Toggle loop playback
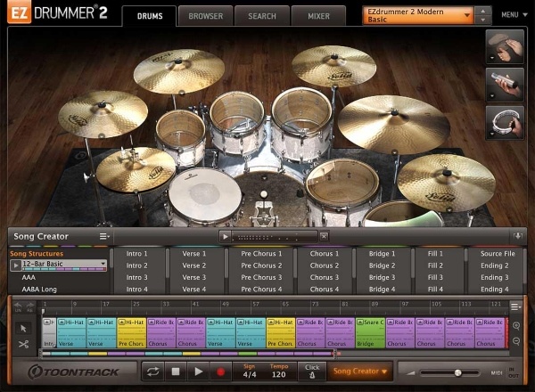The height and width of the screenshot is (392, 535). [152, 372]
